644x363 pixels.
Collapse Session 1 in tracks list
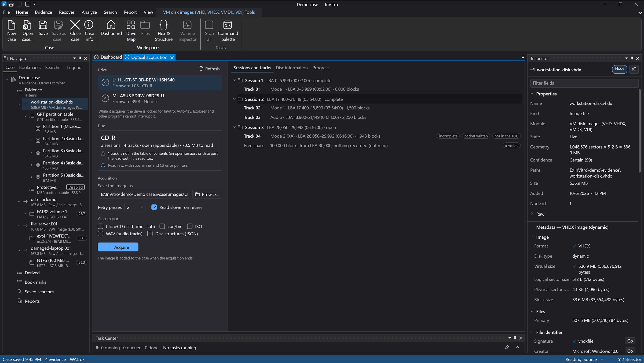234,80
